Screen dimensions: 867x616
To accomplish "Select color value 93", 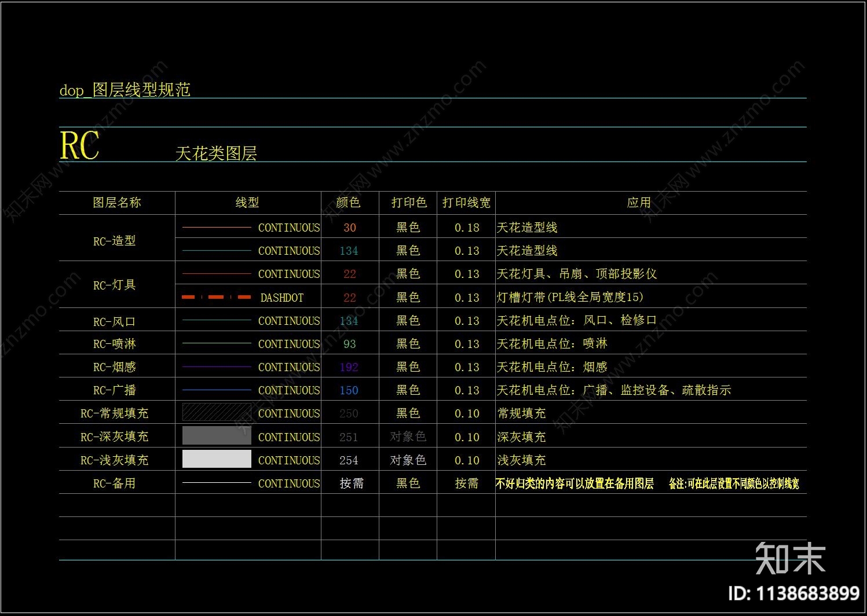I will tap(350, 344).
